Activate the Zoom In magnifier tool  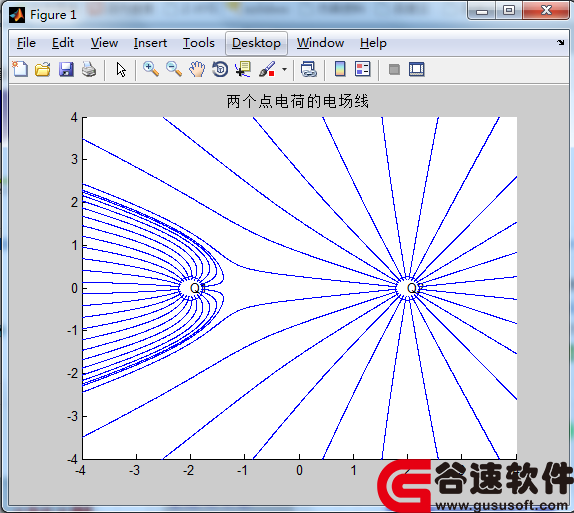click(151, 69)
